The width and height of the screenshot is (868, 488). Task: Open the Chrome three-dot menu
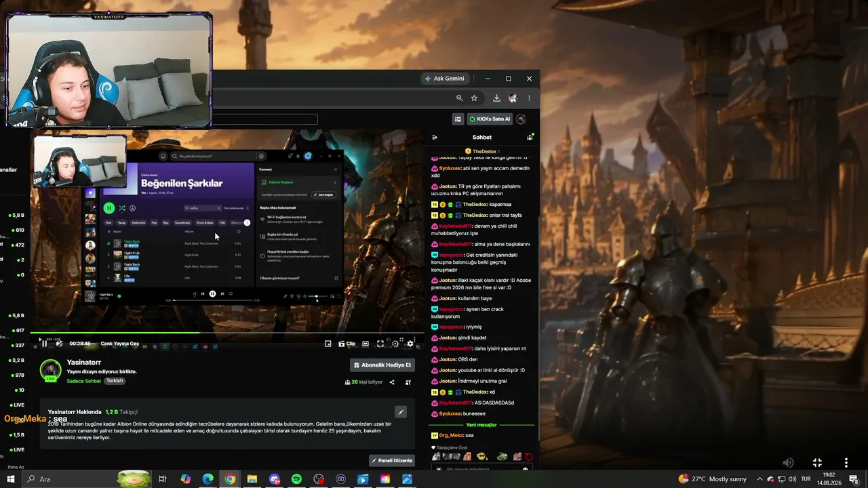(x=529, y=98)
